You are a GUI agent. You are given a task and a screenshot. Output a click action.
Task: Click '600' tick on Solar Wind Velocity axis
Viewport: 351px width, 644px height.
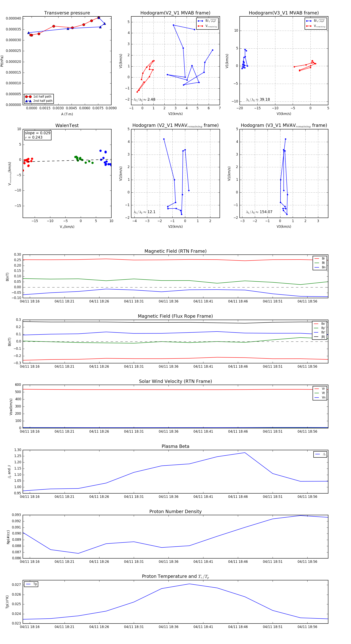pos(18,385)
